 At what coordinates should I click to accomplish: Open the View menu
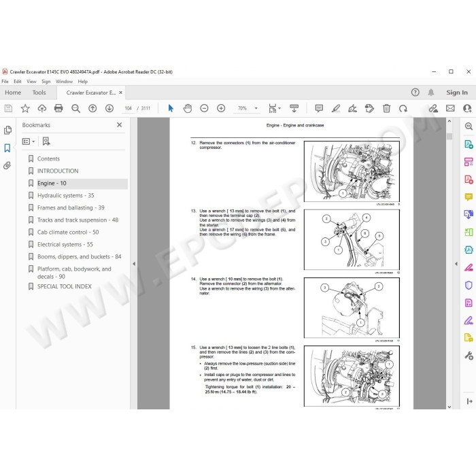pyautogui.click(x=31, y=82)
